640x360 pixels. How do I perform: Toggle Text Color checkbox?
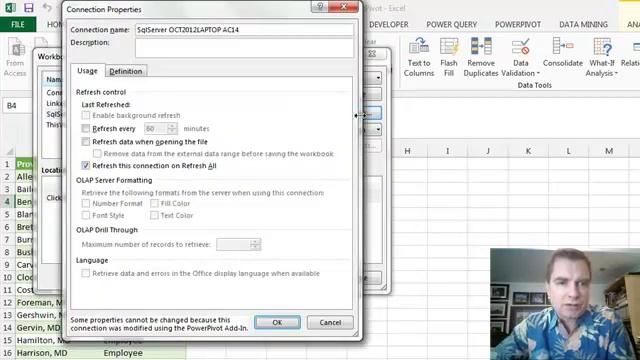[154, 215]
